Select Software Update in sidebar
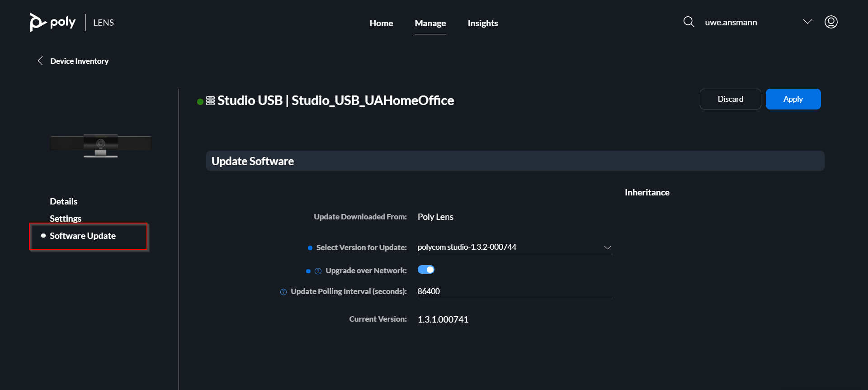Viewport: 868px width, 390px height. pos(83,236)
